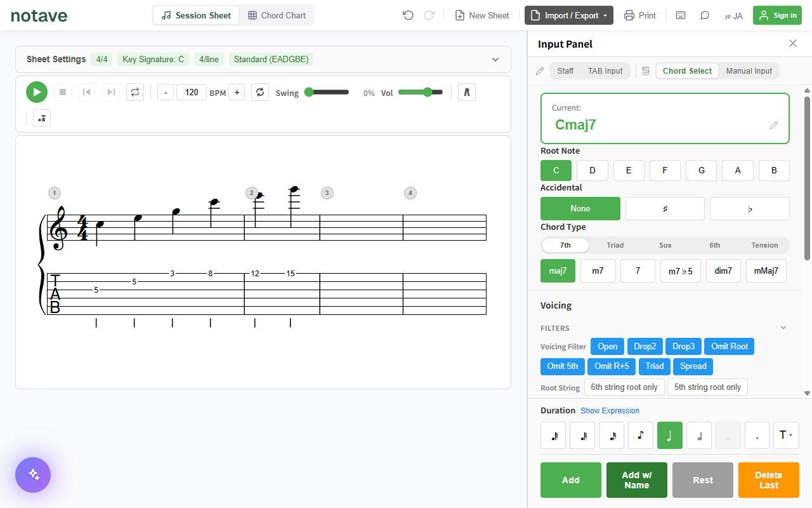This screenshot has width=812, height=508.
Task: Choose the sharp accidental
Action: click(x=665, y=208)
